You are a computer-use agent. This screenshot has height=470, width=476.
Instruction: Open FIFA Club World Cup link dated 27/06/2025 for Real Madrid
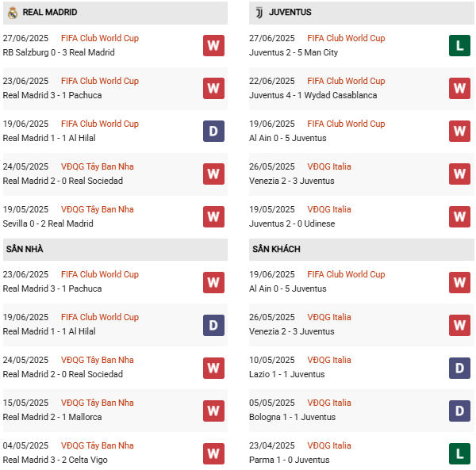tap(100, 38)
